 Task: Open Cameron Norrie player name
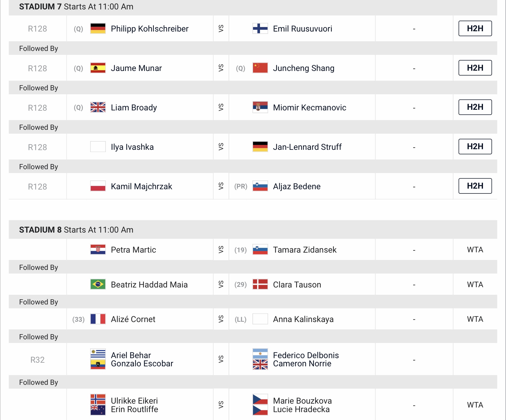302,364
